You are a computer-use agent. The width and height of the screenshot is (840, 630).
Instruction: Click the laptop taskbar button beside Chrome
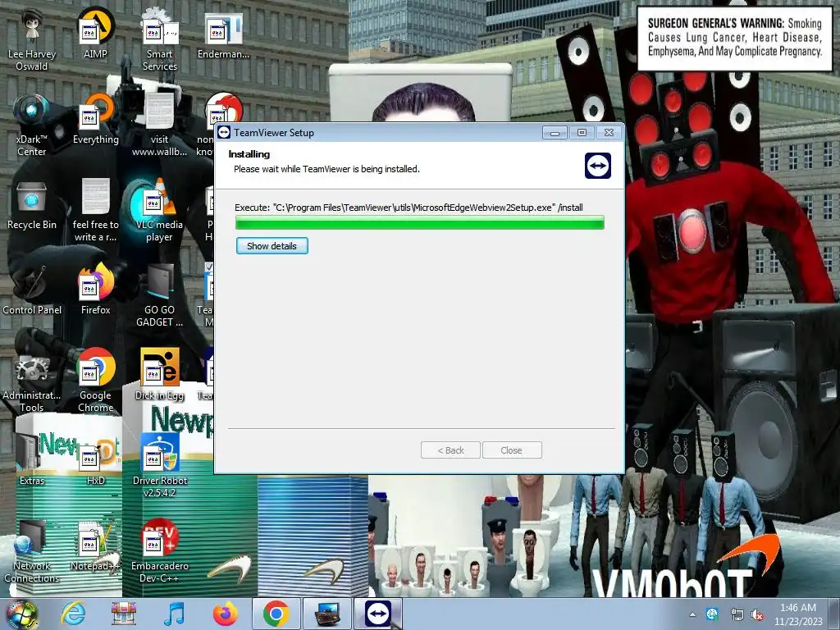327,614
